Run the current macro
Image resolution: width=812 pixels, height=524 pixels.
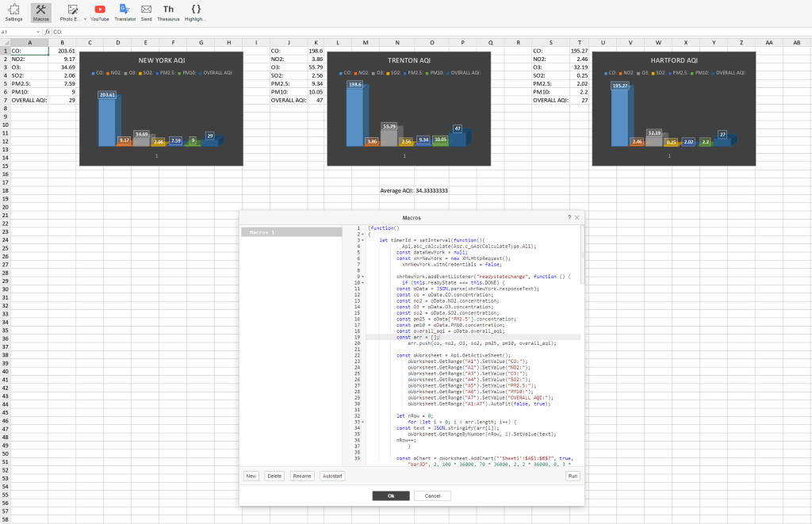(573, 476)
